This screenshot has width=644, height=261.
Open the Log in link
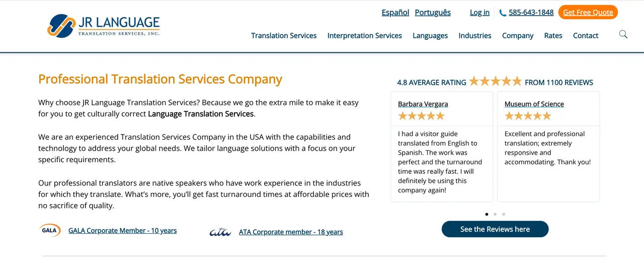pos(479,13)
